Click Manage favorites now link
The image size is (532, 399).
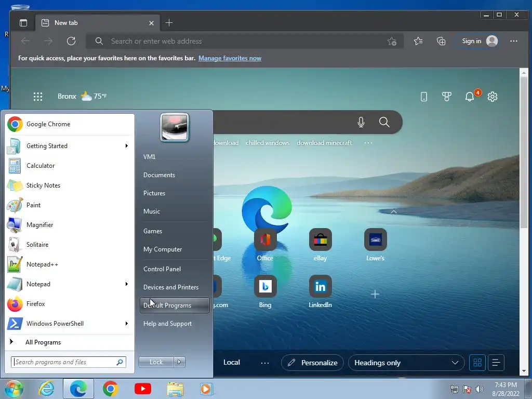click(x=230, y=58)
